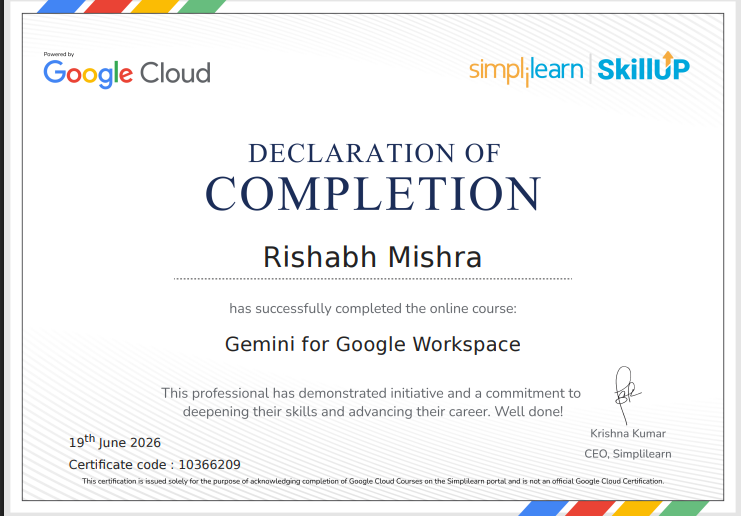Screen dimensions: 741x516
Task: Click the Simplilearn logo
Action: pos(526,71)
